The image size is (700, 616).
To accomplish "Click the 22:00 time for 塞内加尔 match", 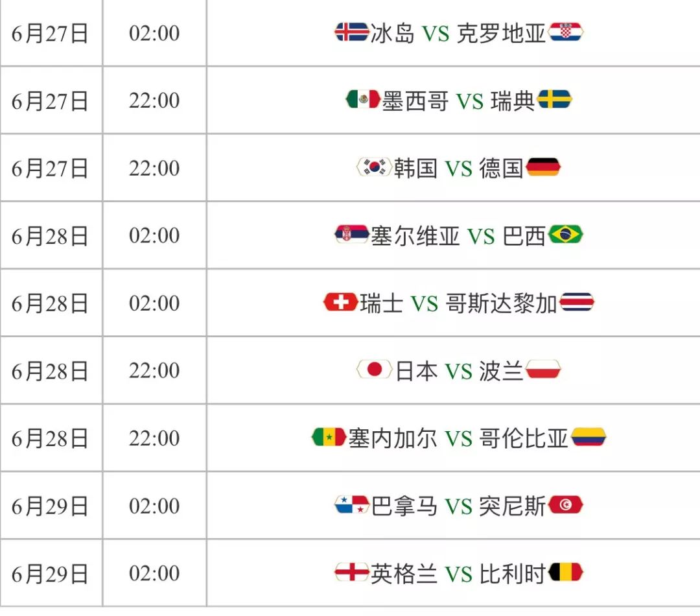I will (154, 438).
